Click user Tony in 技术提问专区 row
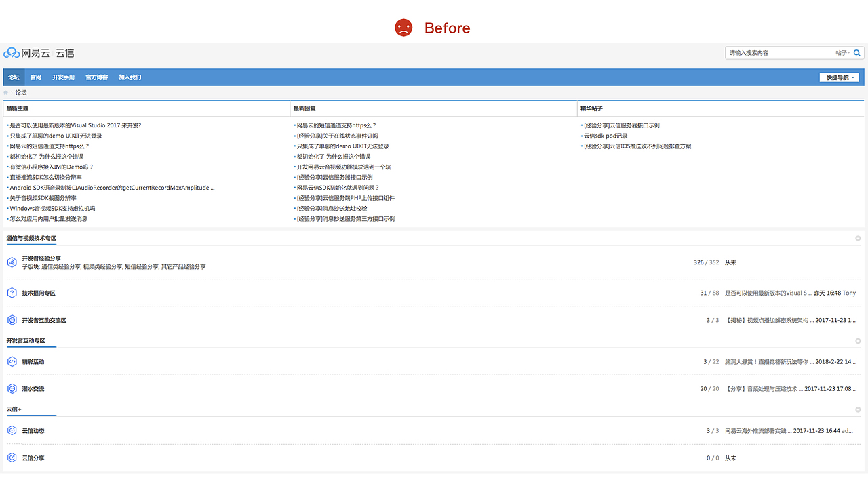 point(849,293)
